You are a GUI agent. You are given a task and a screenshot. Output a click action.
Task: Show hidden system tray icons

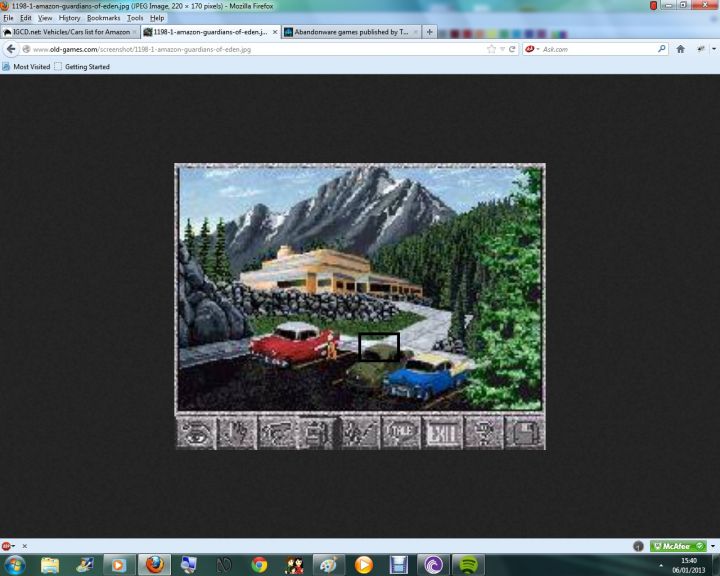pyautogui.click(x=660, y=566)
